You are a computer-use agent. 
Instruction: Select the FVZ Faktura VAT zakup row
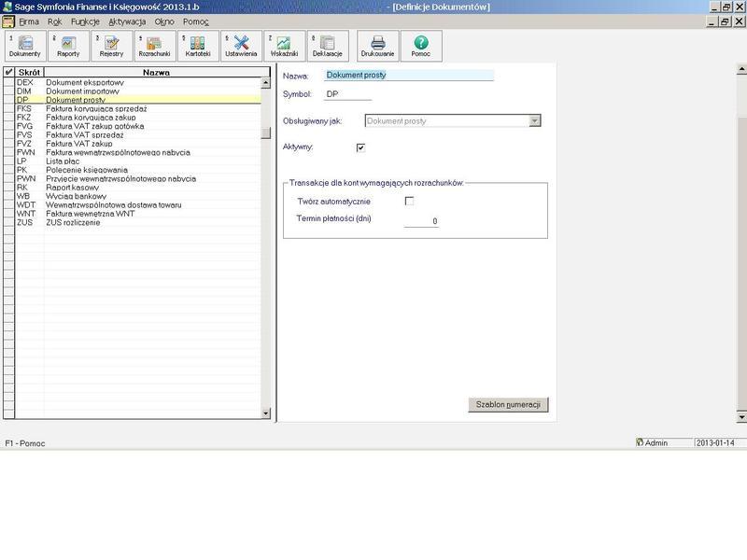point(138,144)
